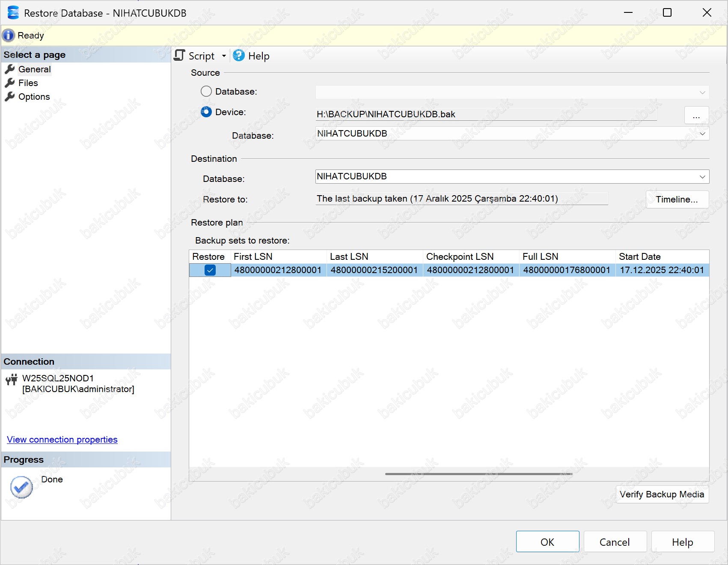Uncheck the Restore checkbox for backup set
The image size is (728, 565).
[210, 270]
